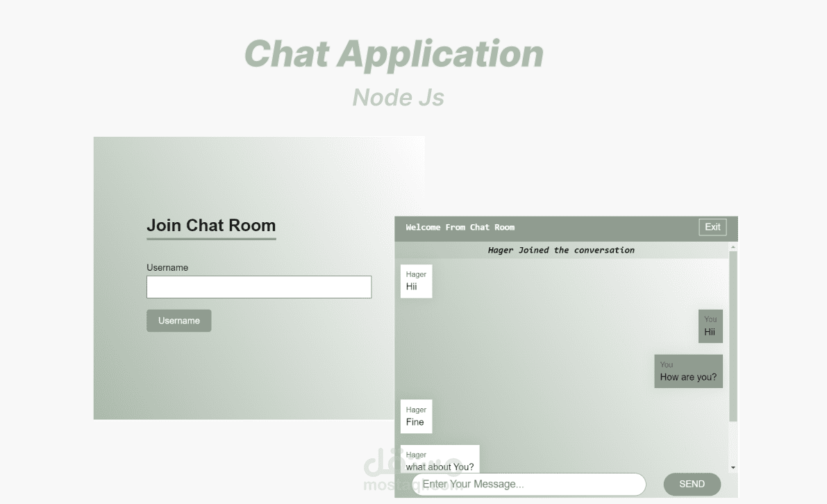827x504 pixels.
Task: Click the Username submit button
Action: pyautogui.click(x=178, y=320)
